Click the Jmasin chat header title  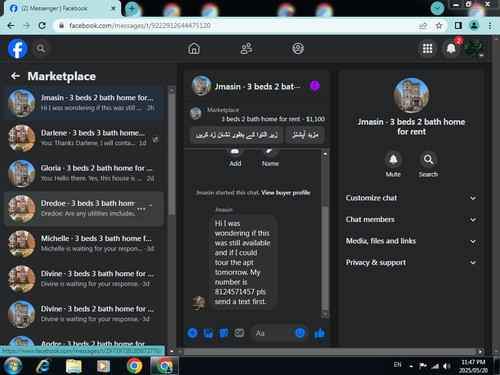pos(257,86)
